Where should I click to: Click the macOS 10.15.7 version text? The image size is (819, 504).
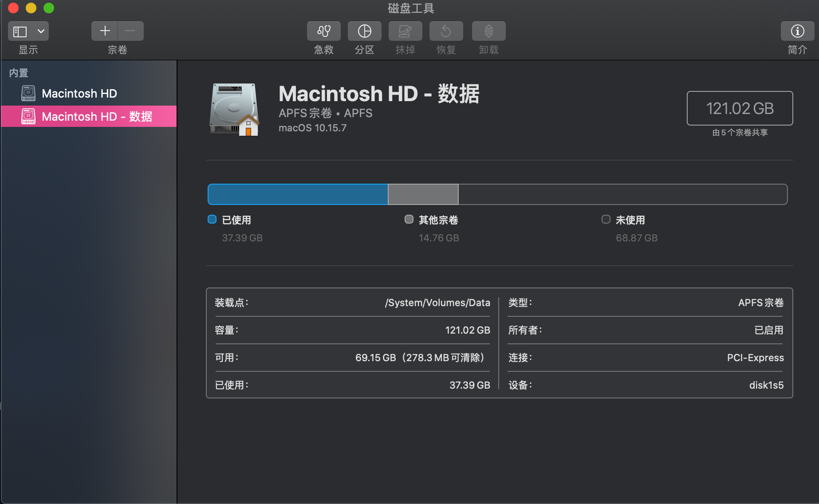(312, 128)
